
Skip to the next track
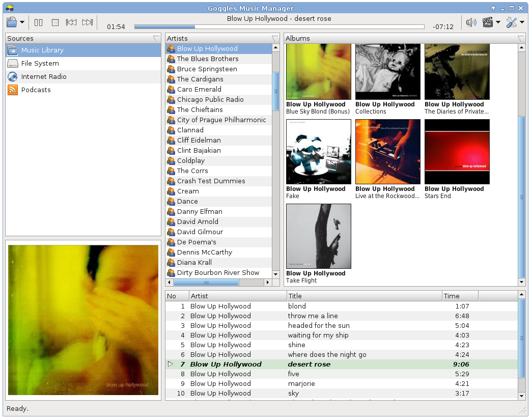(x=88, y=22)
